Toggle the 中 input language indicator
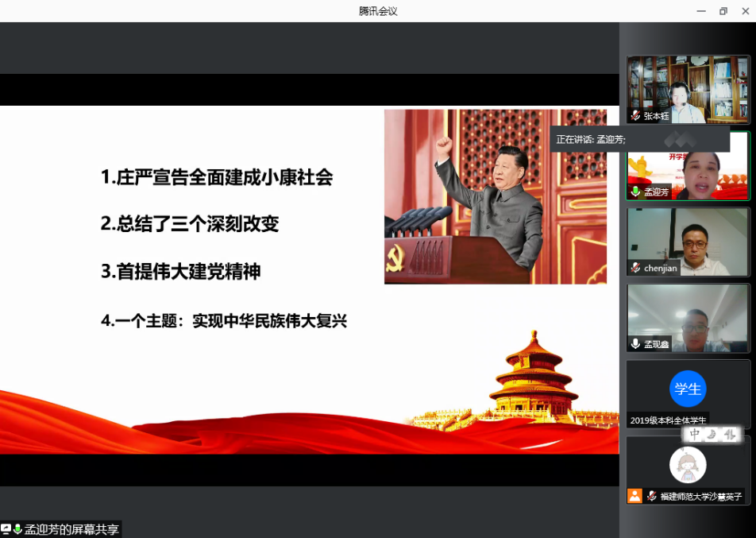 (695, 435)
